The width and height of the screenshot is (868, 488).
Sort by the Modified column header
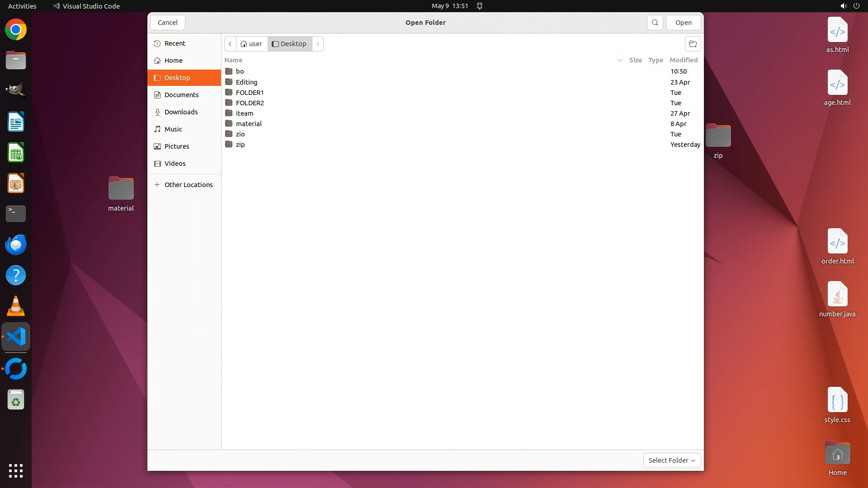click(683, 60)
